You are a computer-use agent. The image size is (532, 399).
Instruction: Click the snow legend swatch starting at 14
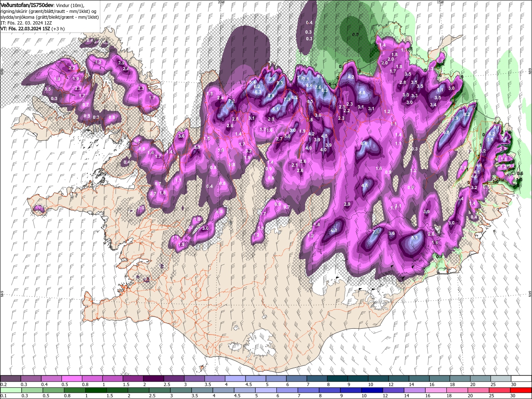[x=419, y=379]
